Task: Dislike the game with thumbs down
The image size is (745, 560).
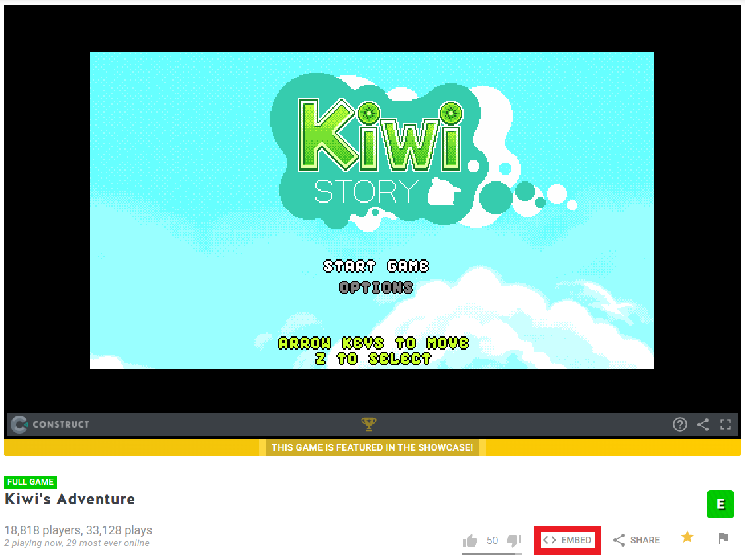Action: click(514, 540)
